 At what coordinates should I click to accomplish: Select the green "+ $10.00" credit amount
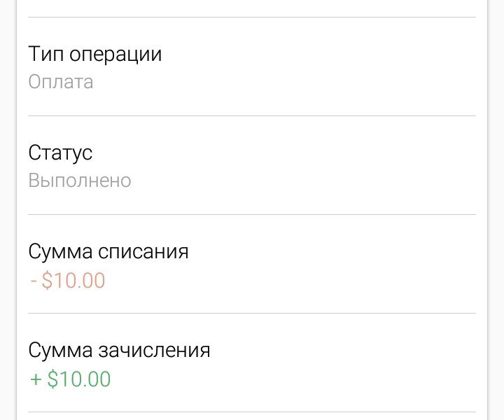tap(71, 379)
